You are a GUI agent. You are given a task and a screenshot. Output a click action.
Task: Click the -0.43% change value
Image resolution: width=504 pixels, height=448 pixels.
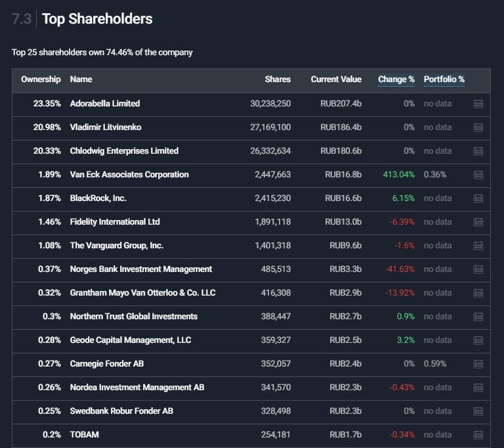coord(402,388)
